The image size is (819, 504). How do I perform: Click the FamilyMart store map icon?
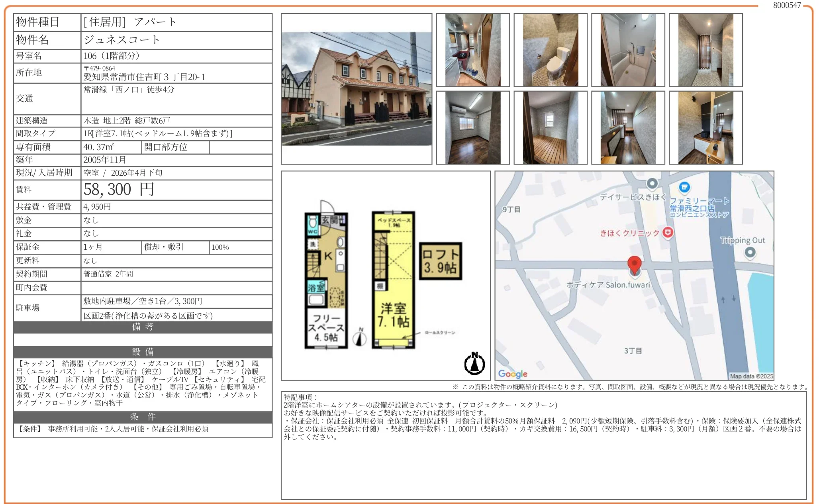tap(684, 186)
